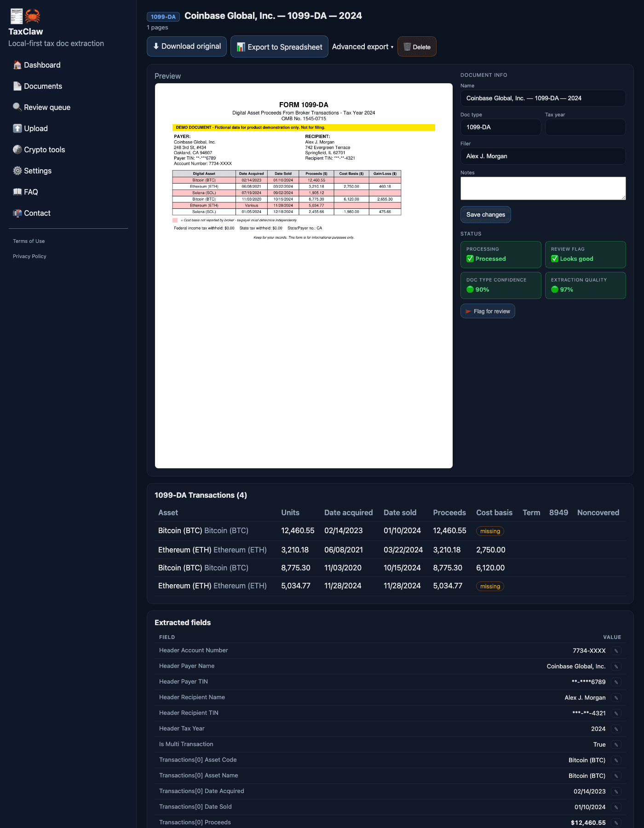
Task: Edit the Header Recipient TIN value
Action: pos(616,713)
